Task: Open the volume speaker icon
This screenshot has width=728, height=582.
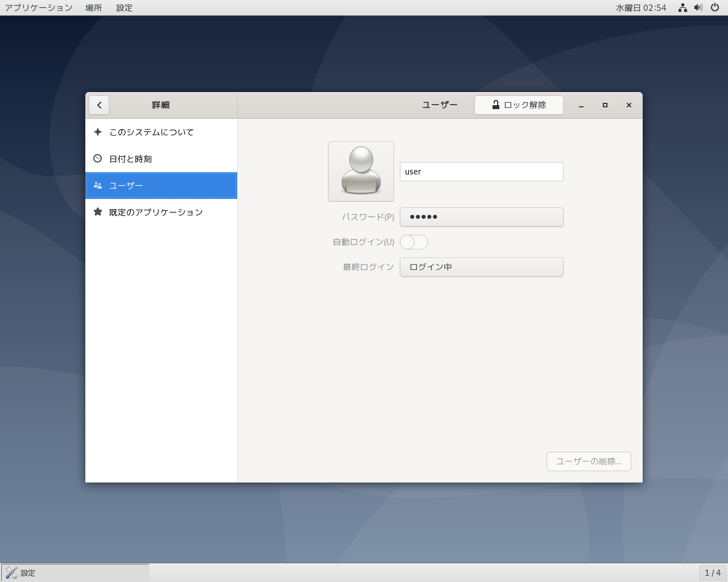Action: pos(698,7)
